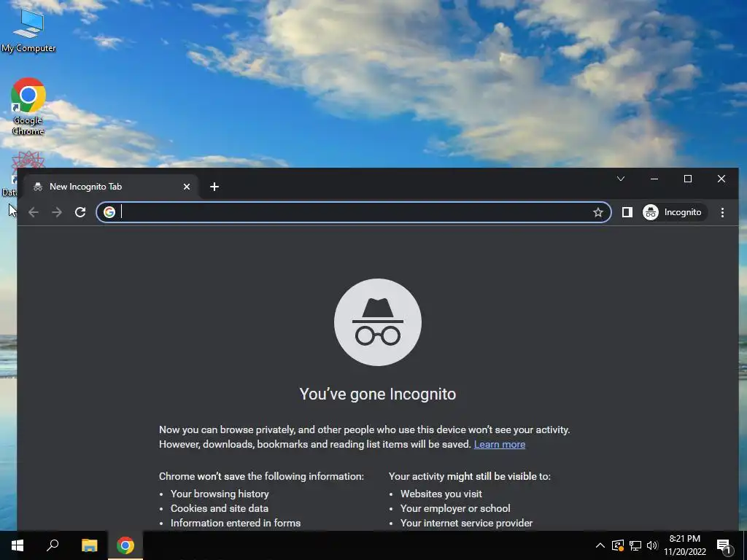
Task: Click the 'Your employer or school' item
Action: 455,508
